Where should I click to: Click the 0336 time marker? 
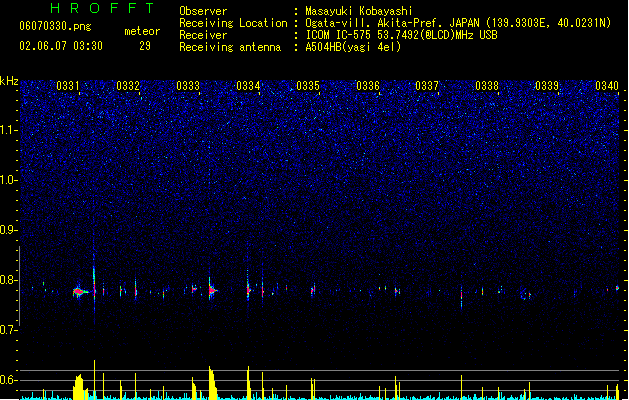(x=368, y=86)
